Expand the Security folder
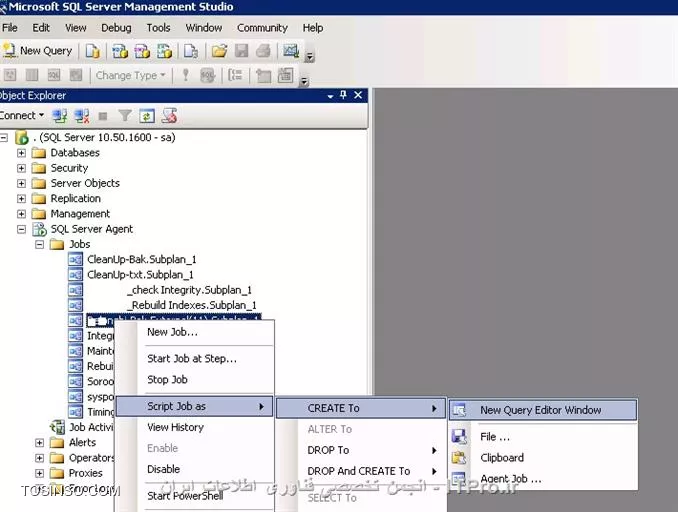The image size is (678, 512). pos(21,168)
